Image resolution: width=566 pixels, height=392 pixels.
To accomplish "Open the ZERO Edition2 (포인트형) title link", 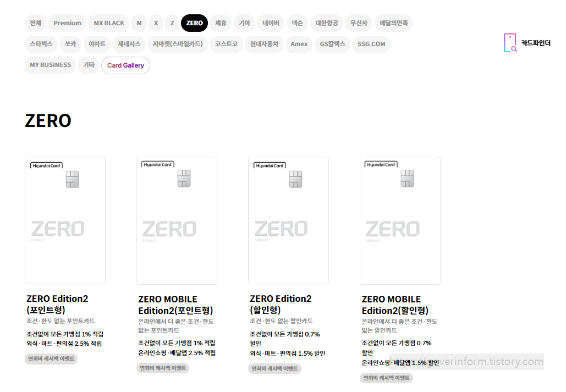I will 57,304.
